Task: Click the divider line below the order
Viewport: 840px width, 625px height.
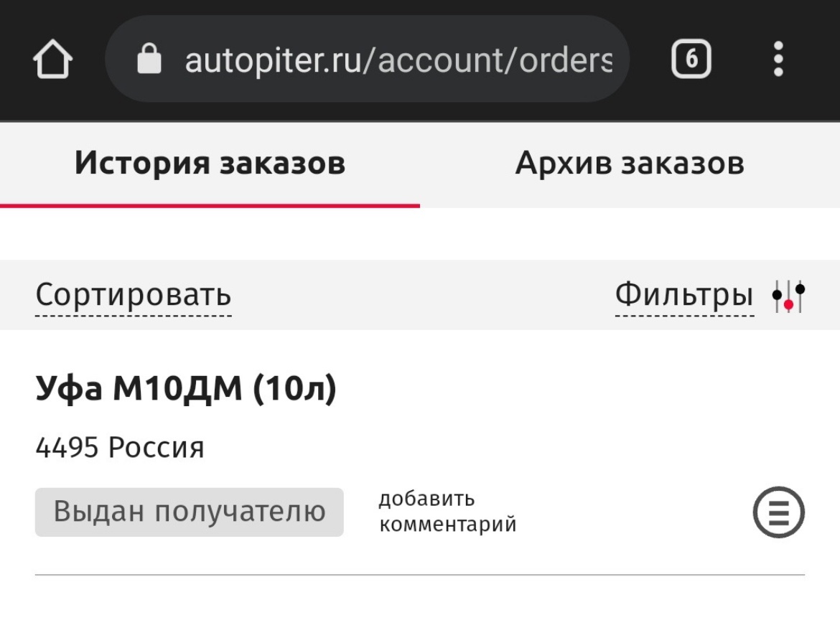Action: [x=420, y=575]
